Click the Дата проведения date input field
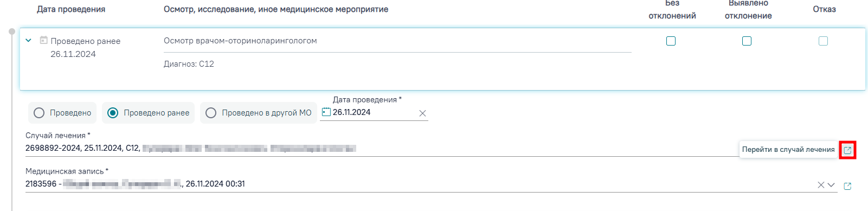Screen dimensions: 868x211 pyautogui.click(x=374, y=112)
